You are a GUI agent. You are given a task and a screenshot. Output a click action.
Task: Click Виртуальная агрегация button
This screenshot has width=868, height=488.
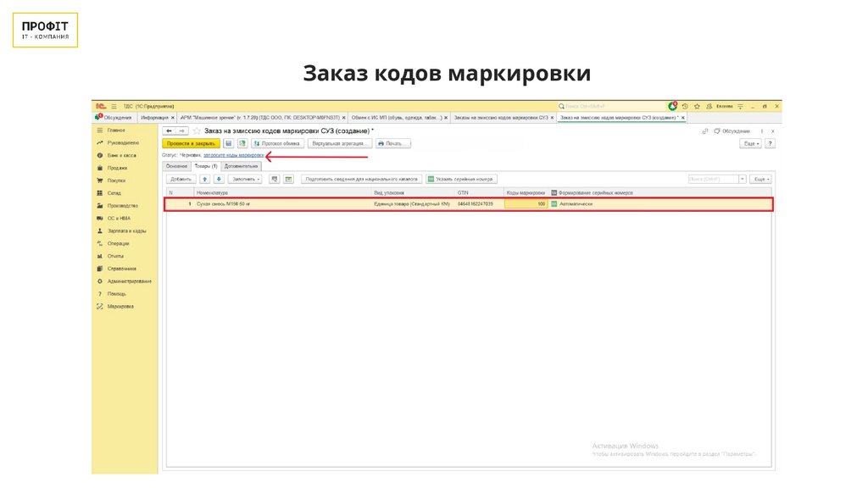click(x=339, y=143)
